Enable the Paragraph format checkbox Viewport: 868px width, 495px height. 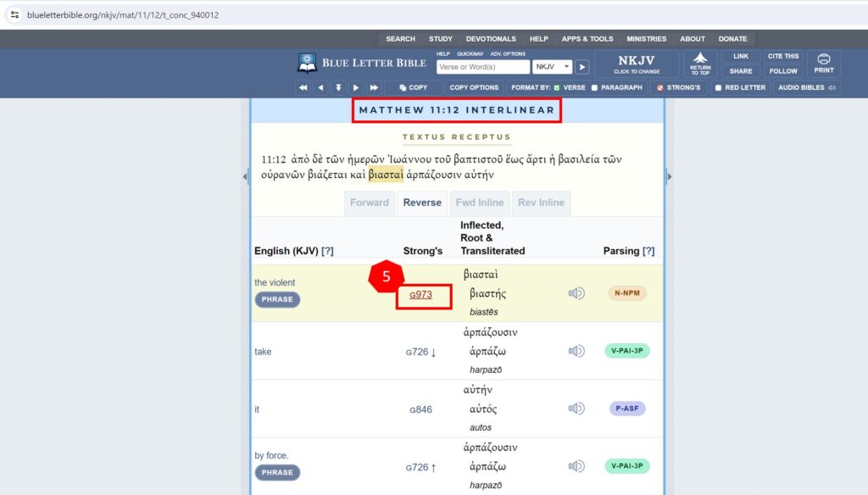point(594,87)
